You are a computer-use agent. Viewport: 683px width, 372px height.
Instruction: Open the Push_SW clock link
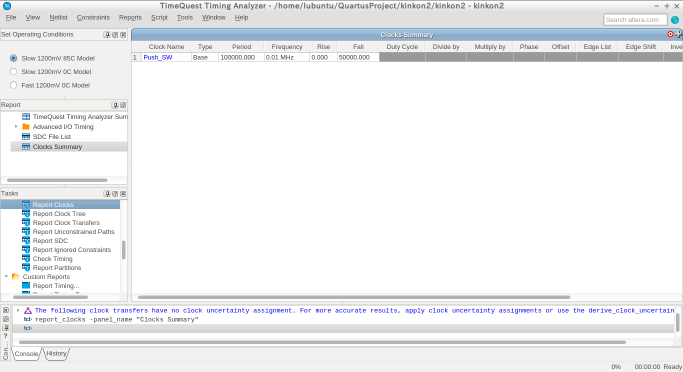coord(158,57)
